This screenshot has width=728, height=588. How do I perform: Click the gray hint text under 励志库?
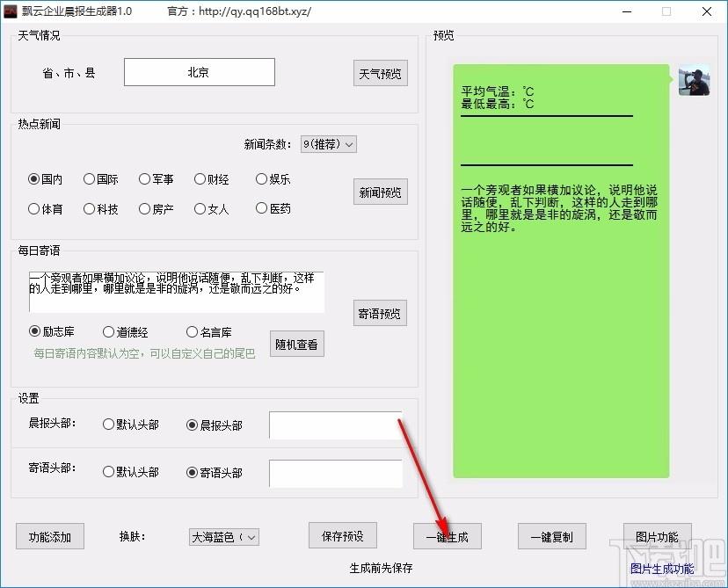144,353
